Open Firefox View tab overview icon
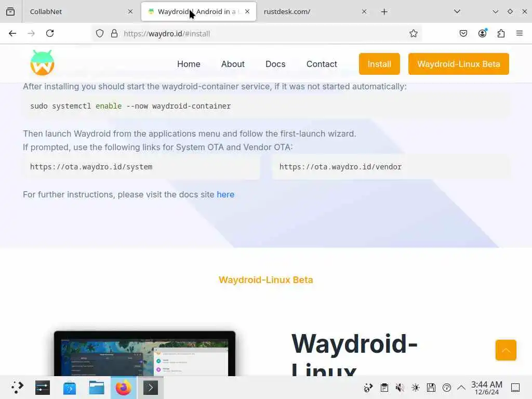Screen dimensions: 532x399 pyautogui.click(x=10, y=11)
